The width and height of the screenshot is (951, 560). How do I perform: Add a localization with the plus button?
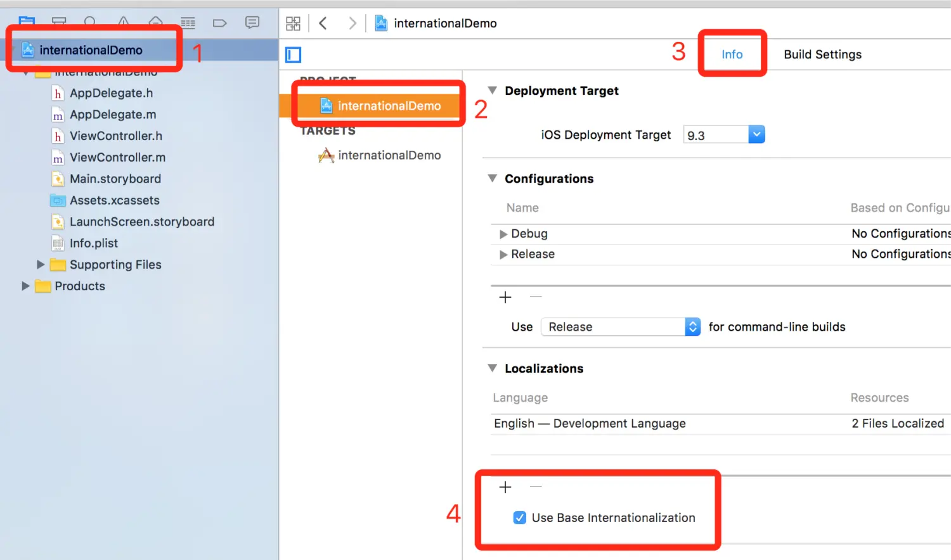[x=505, y=487]
